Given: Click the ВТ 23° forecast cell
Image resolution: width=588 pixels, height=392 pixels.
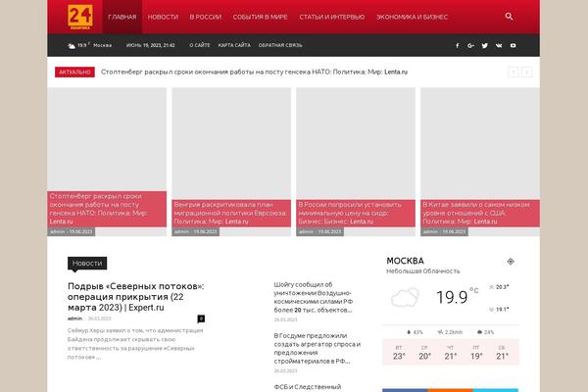Looking at the screenshot, I should pyautogui.click(x=399, y=353).
